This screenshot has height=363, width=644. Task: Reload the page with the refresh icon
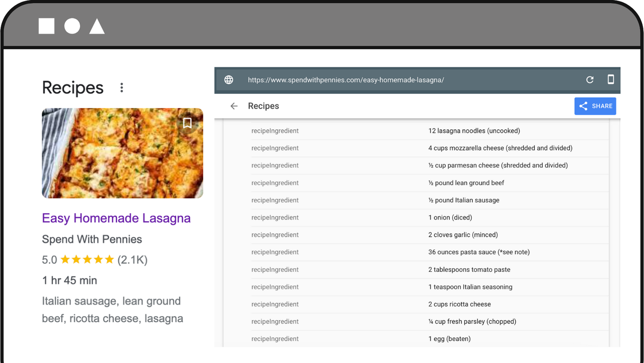click(x=590, y=80)
